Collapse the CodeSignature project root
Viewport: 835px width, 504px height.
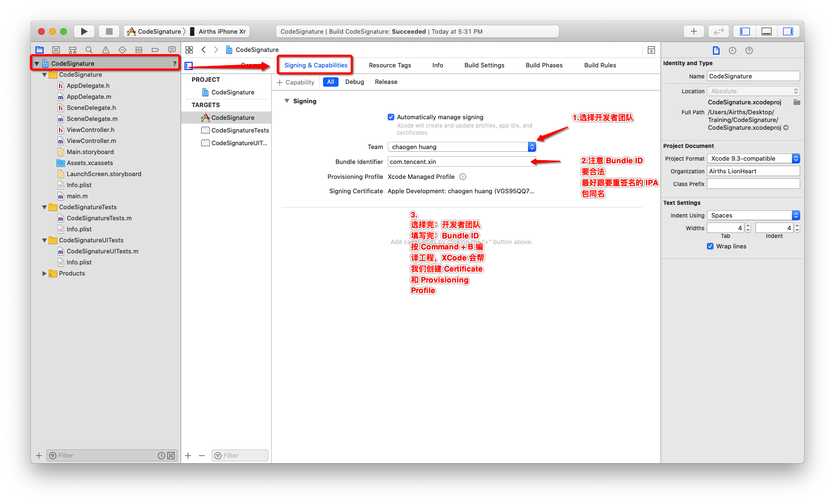pos(37,63)
